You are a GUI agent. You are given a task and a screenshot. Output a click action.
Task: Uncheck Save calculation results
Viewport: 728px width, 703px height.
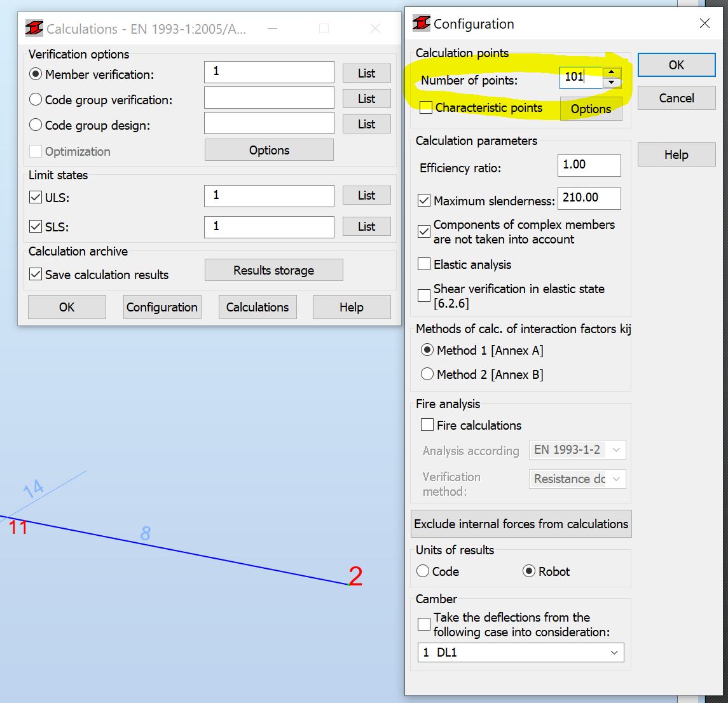(x=36, y=275)
